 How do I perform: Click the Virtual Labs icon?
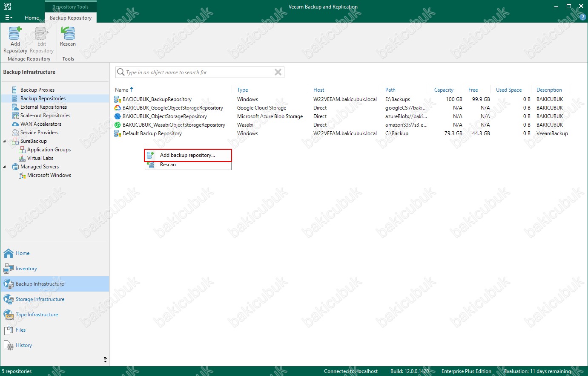(x=22, y=158)
